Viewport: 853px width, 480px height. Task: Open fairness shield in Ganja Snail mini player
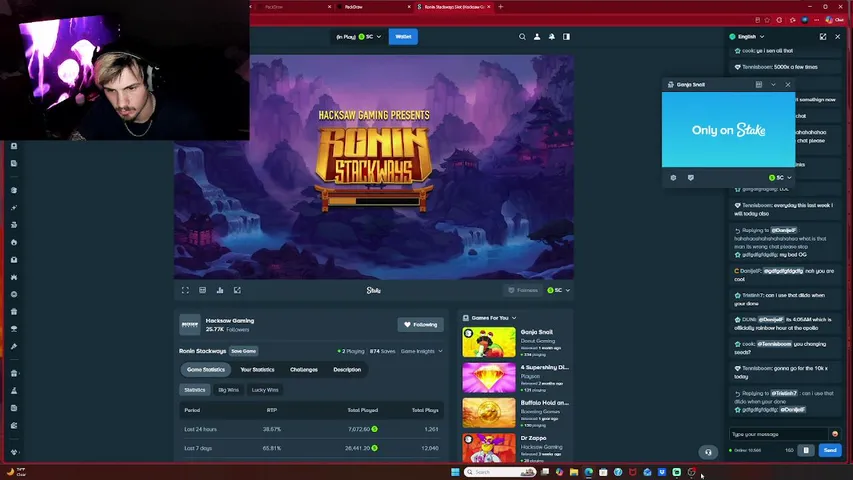pyautogui.click(x=690, y=177)
